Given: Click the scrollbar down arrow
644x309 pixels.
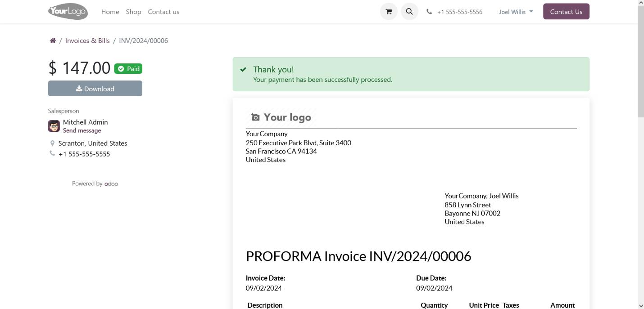Looking at the screenshot, I should pyautogui.click(x=640, y=305).
